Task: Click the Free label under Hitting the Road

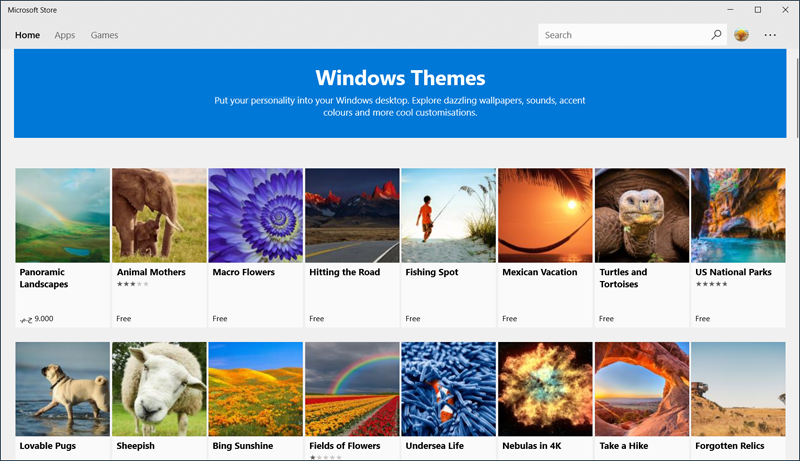Action: click(x=316, y=319)
